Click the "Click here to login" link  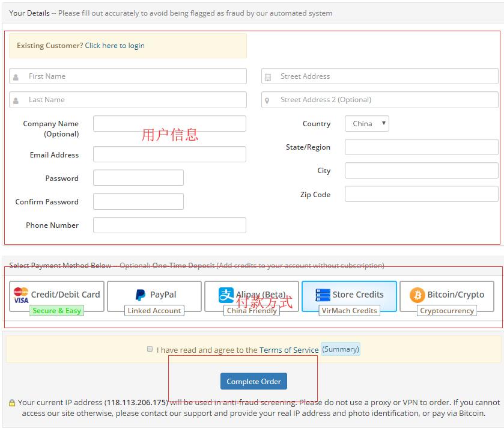point(114,46)
